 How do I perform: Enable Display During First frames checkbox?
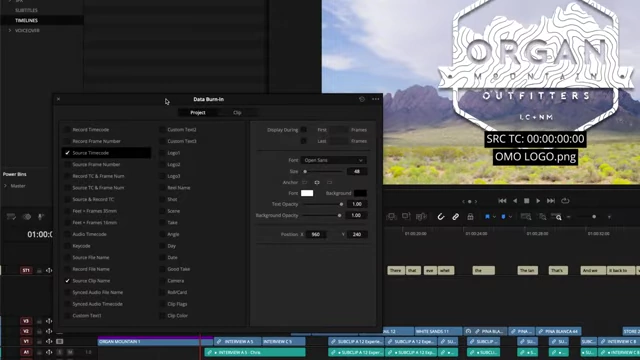[x=303, y=130]
